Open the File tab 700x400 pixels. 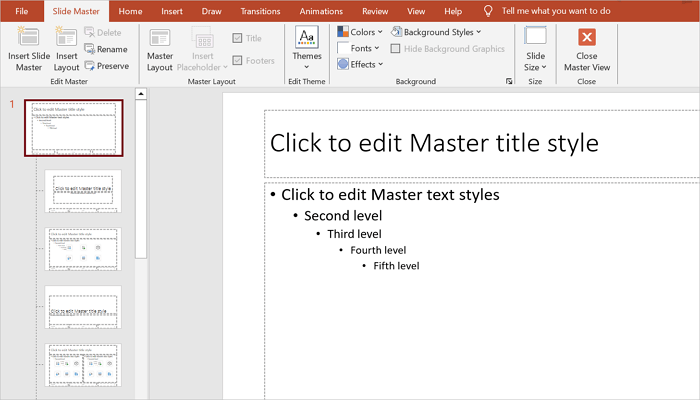pyautogui.click(x=21, y=11)
